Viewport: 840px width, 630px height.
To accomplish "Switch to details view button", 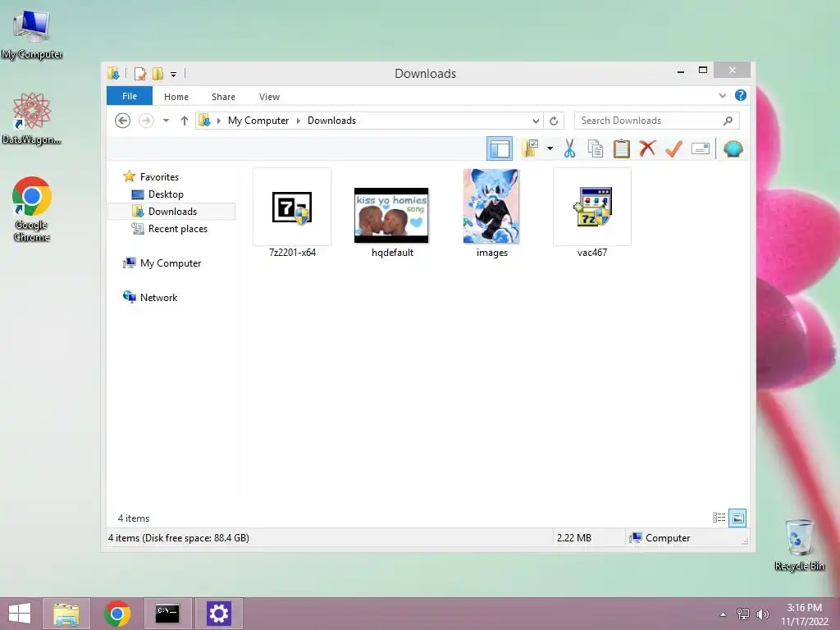I will click(x=719, y=518).
